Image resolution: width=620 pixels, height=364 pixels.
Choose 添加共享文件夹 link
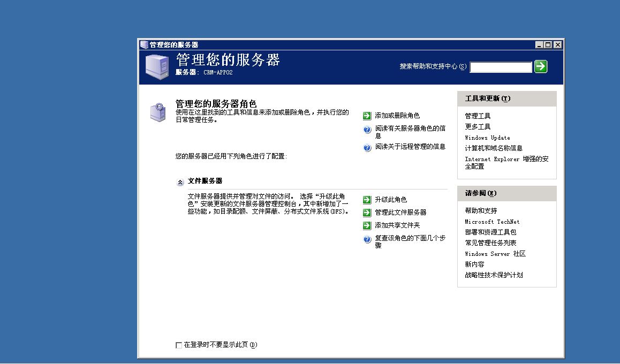397,225
